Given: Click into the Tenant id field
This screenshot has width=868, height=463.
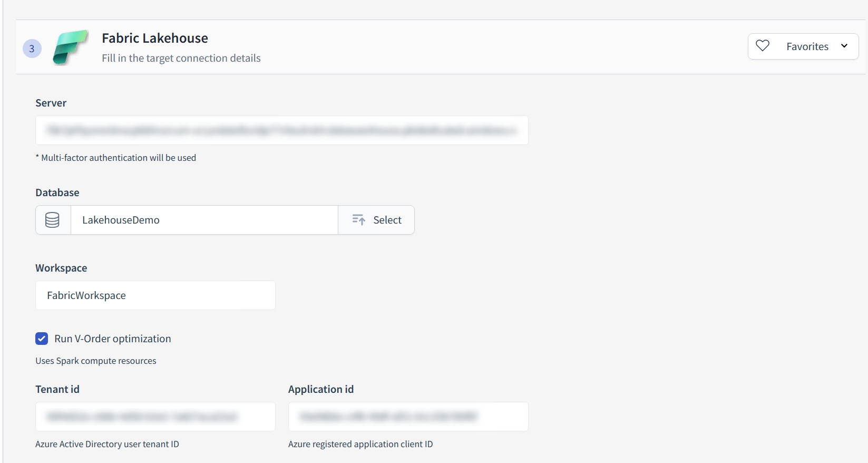Looking at the screenshot, I should click(155, 417).
